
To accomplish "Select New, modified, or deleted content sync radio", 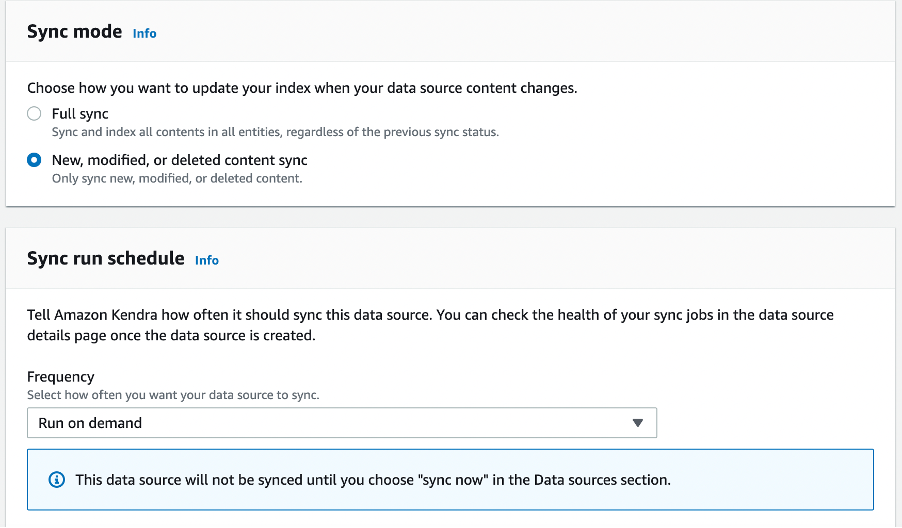I will pos(35,160).
